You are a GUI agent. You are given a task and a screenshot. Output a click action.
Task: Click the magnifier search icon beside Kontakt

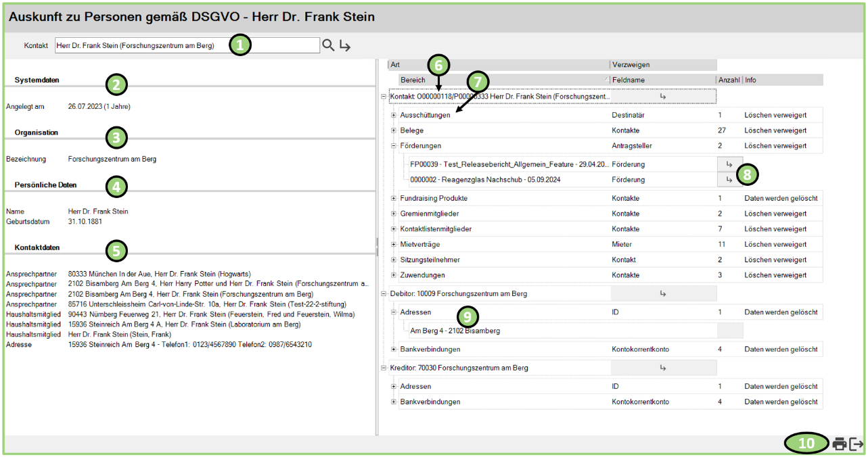pos(328,45)
